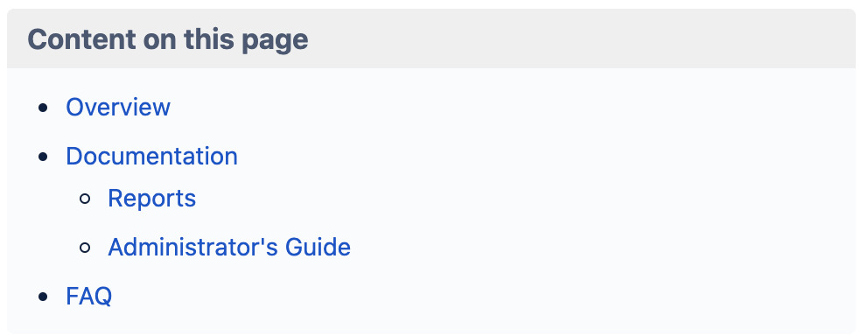Click the solid bullet before Documentation
The height and width of the screenshot is (336, 868).
[x=43, y=156]
